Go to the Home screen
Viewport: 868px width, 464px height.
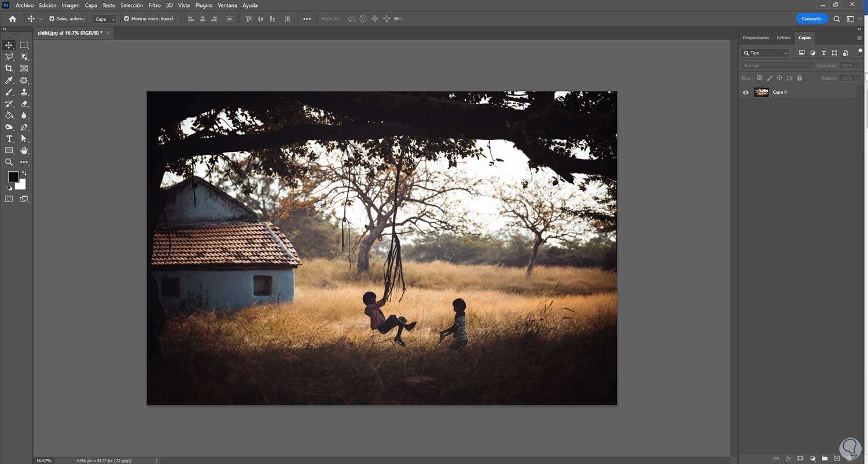coord(12,19)
